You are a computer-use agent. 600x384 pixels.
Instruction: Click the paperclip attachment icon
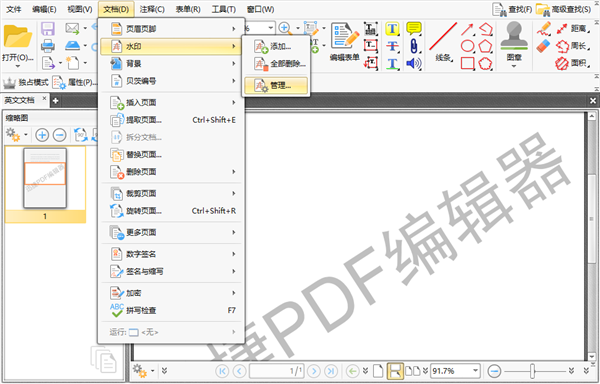click(414, 46)
